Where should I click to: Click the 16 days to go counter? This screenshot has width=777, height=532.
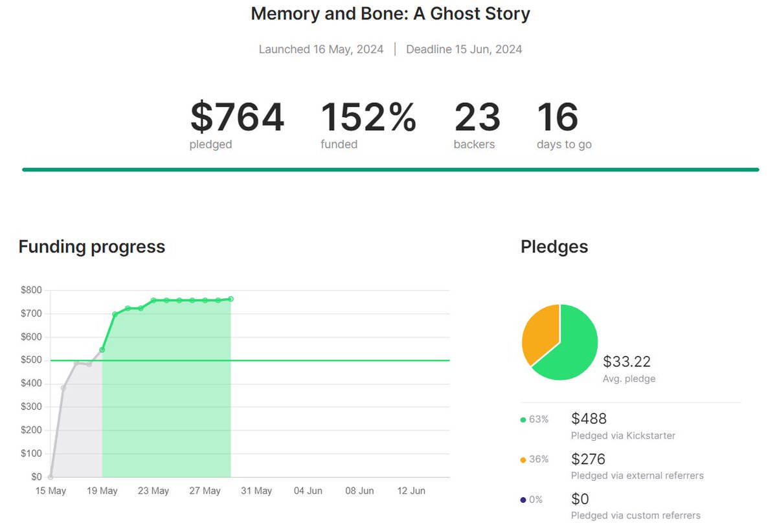[x=557, y=118]
